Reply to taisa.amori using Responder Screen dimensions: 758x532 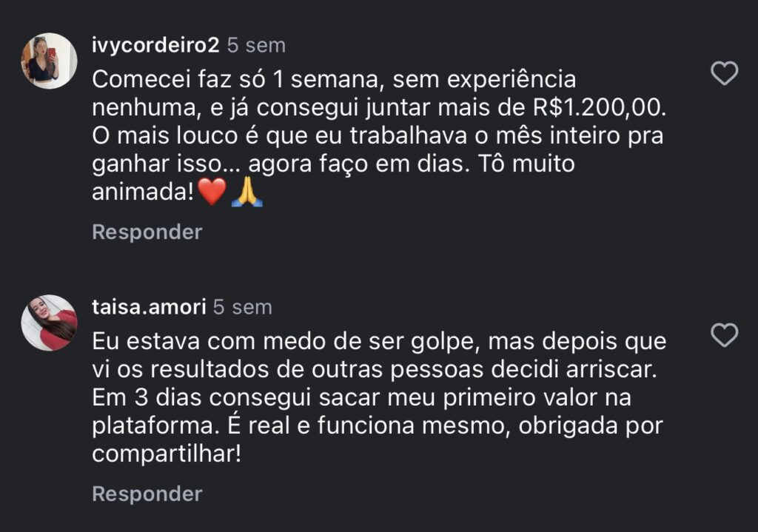(x=146, y=493)
